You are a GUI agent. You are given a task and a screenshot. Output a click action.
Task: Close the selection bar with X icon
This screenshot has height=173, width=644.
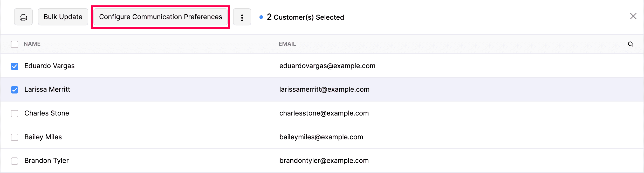coord(633,16)
